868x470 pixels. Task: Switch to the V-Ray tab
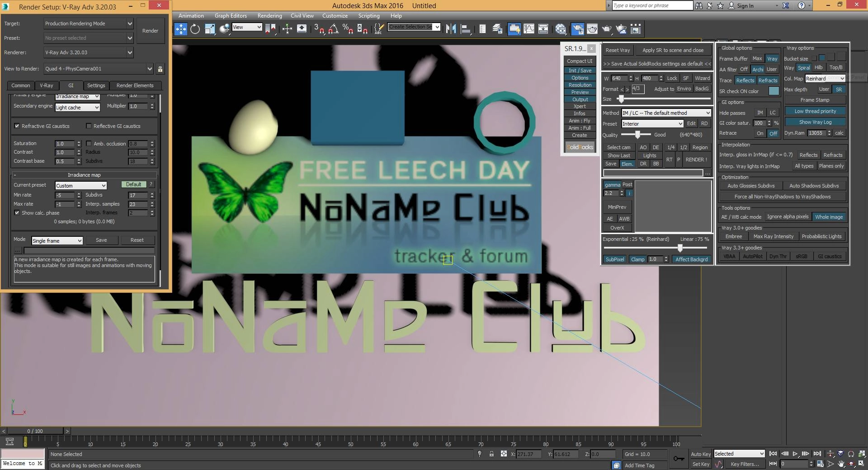47,85
